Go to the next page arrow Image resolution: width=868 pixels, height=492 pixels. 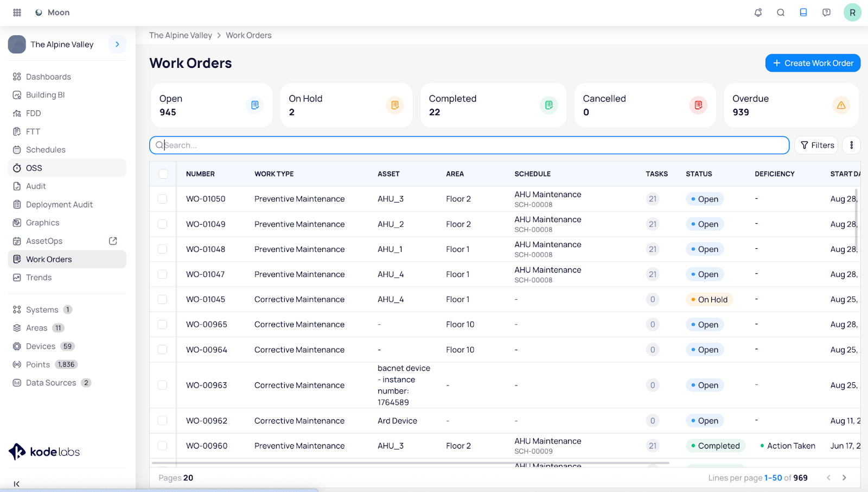[x=844, y=478]
